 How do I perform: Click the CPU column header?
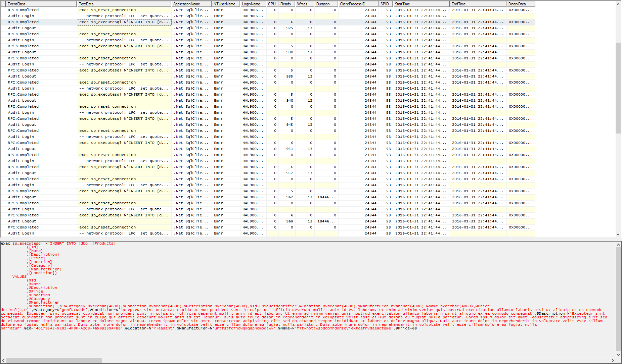tap(272, 4)
